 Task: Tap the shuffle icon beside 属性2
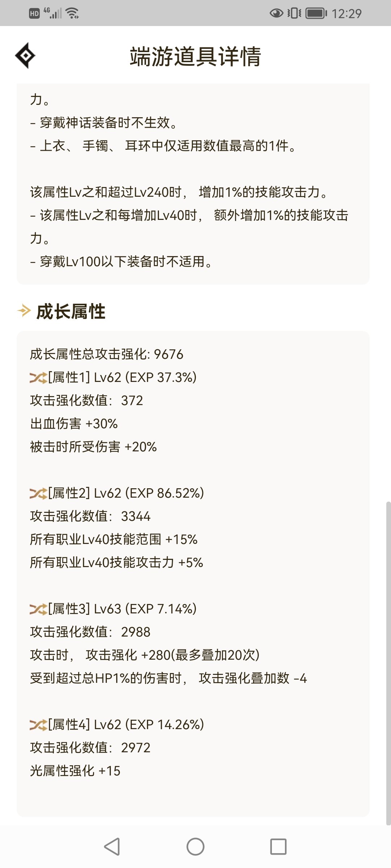coord(38,494)
